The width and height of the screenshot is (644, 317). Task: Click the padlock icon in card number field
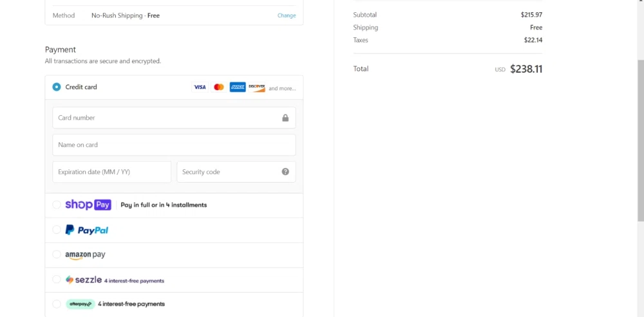[285, 118]
